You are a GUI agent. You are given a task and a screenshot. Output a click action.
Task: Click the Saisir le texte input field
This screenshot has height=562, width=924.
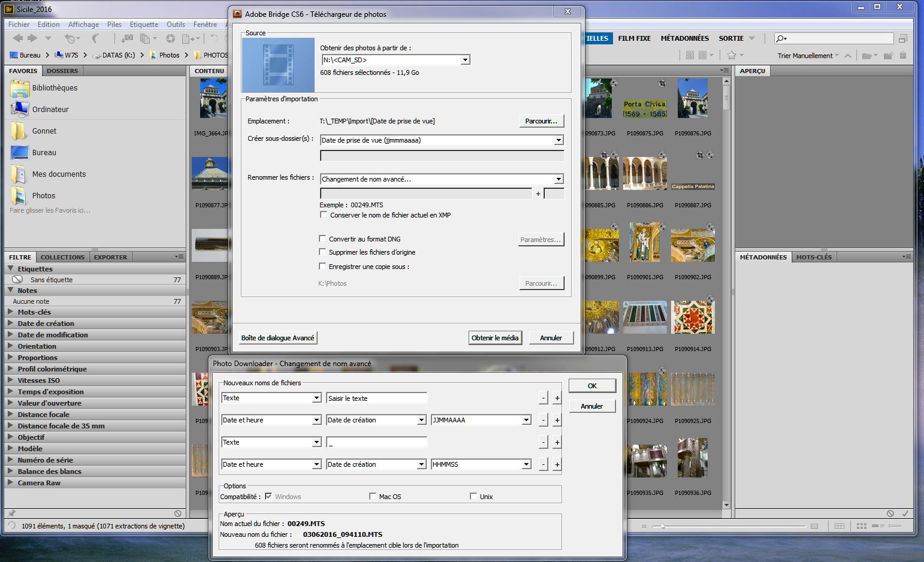(376, 398)
